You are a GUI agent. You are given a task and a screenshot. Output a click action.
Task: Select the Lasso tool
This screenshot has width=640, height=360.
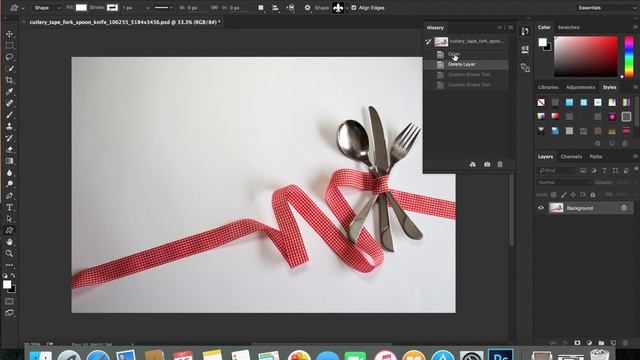(x=9, y=57)
